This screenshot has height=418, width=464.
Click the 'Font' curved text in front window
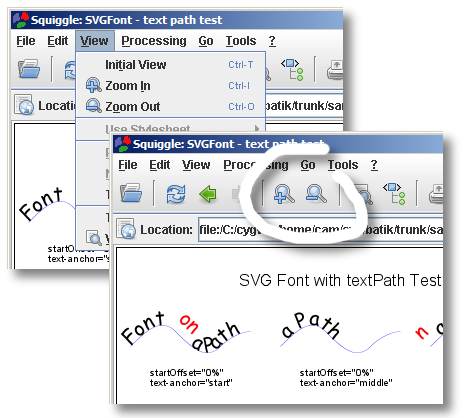pos(143,328)
